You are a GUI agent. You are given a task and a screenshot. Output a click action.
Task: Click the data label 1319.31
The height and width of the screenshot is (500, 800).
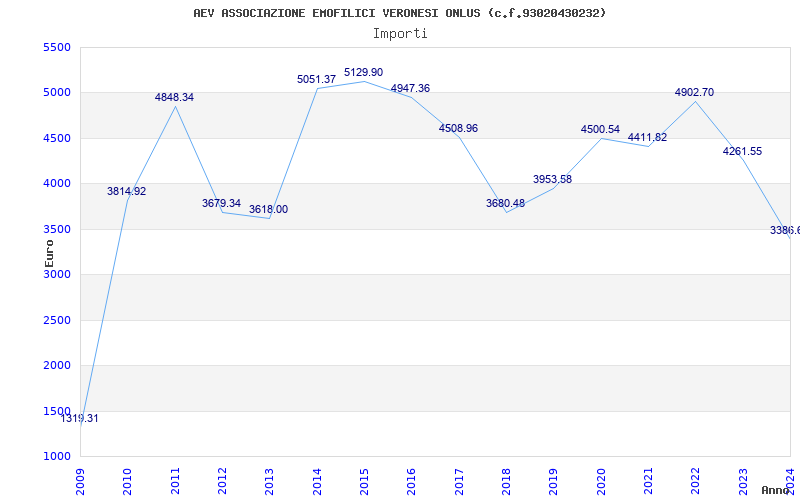click(x=79, y=419)
